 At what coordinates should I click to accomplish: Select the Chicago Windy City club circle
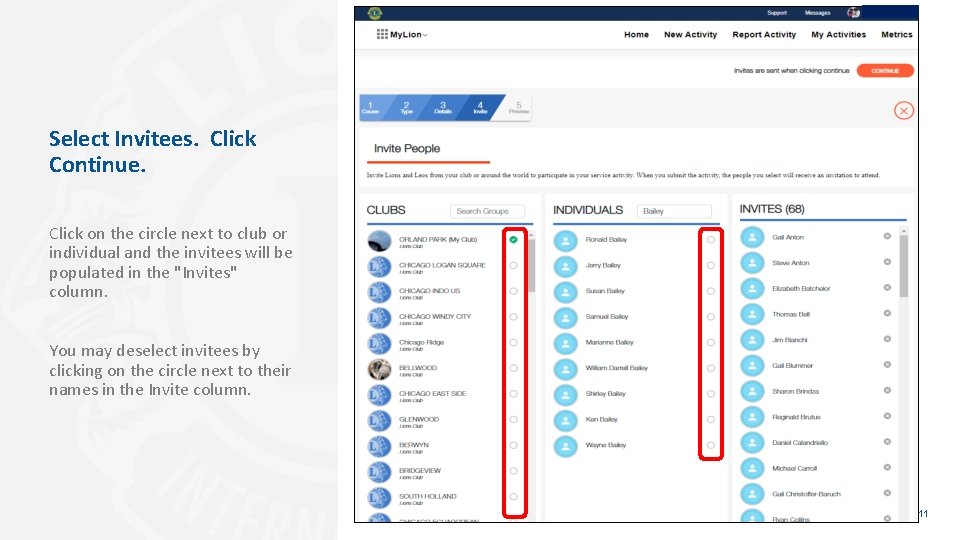[x=513, y=317]
